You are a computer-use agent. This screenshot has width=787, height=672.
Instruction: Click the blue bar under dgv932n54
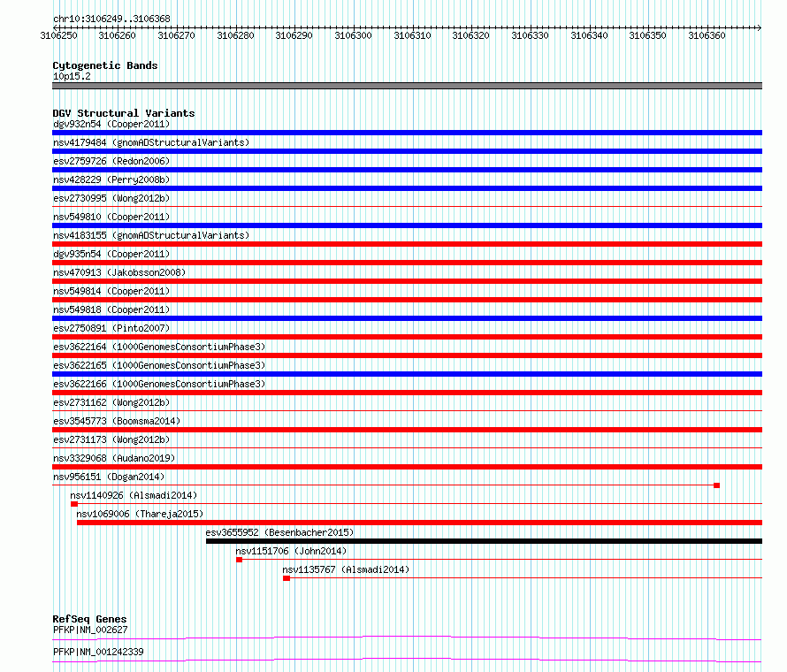407,133
